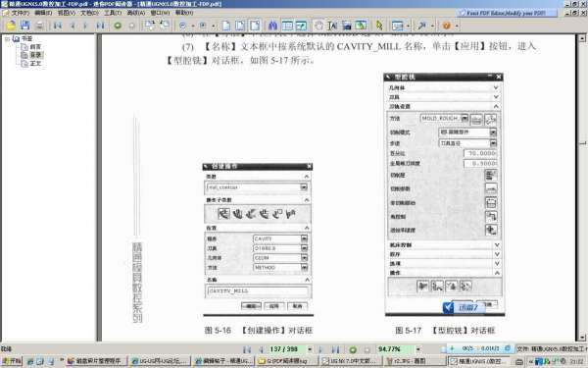Click status bar first page icon

[x=247, y=349]
